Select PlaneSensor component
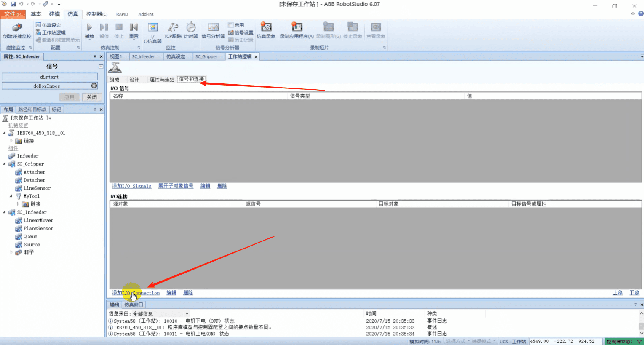This screenshot has width=644, height=345. tap(38, 229)
